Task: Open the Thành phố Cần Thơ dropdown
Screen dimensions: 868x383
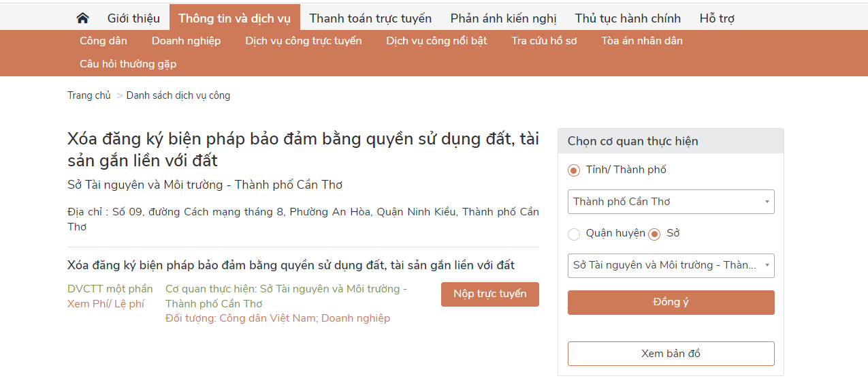Action: 671,202
